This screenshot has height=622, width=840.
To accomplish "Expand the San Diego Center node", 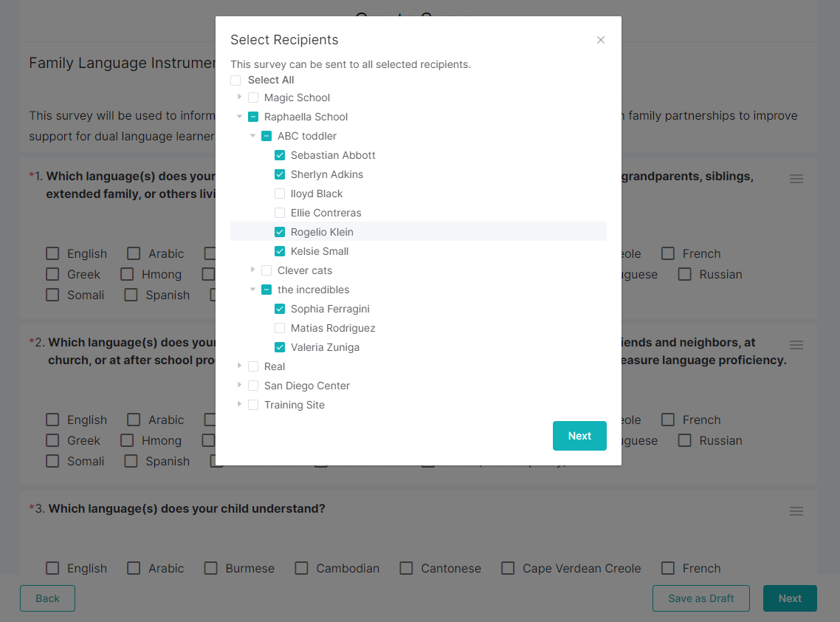I will (239, 386).
